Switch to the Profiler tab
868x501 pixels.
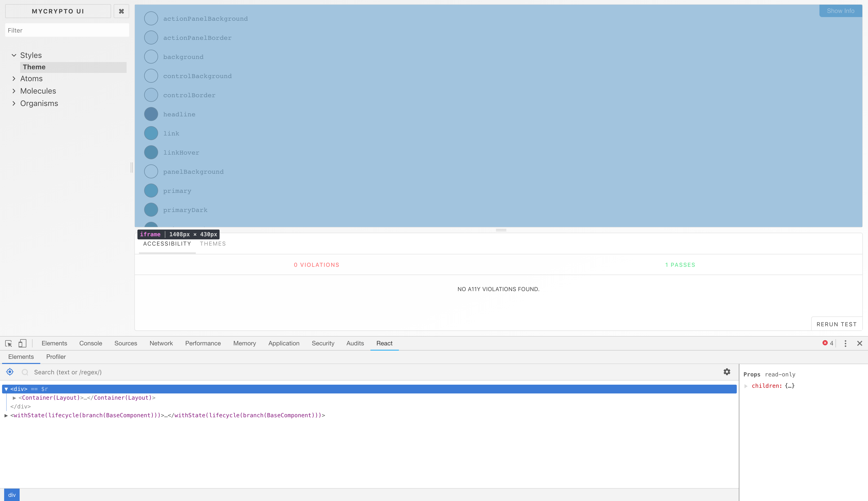click(56, 356)
